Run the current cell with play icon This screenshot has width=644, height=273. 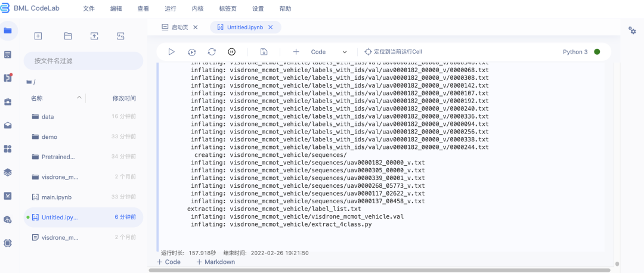[x=172, y=52]
